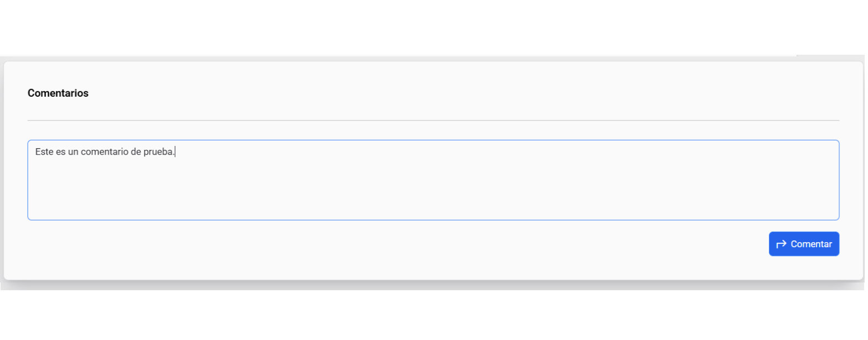Click empty card area right of Comentarios heading
The height and width of the screenshot is (340, 868).
[x=443, y=93]
